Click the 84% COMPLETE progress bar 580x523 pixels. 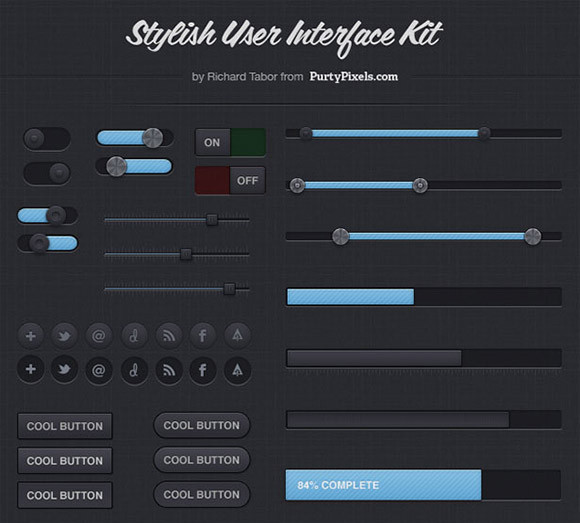point(423,485)
